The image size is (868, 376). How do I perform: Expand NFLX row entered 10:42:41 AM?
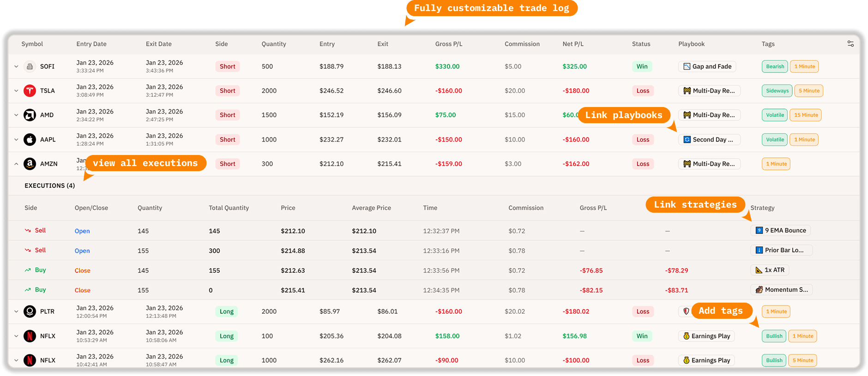click(x=16, y=360)
